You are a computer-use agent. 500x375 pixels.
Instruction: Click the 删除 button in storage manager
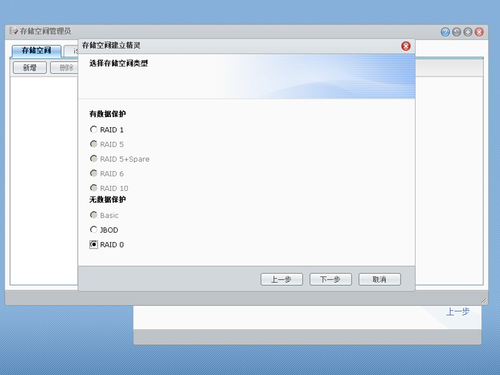[64, 68]
